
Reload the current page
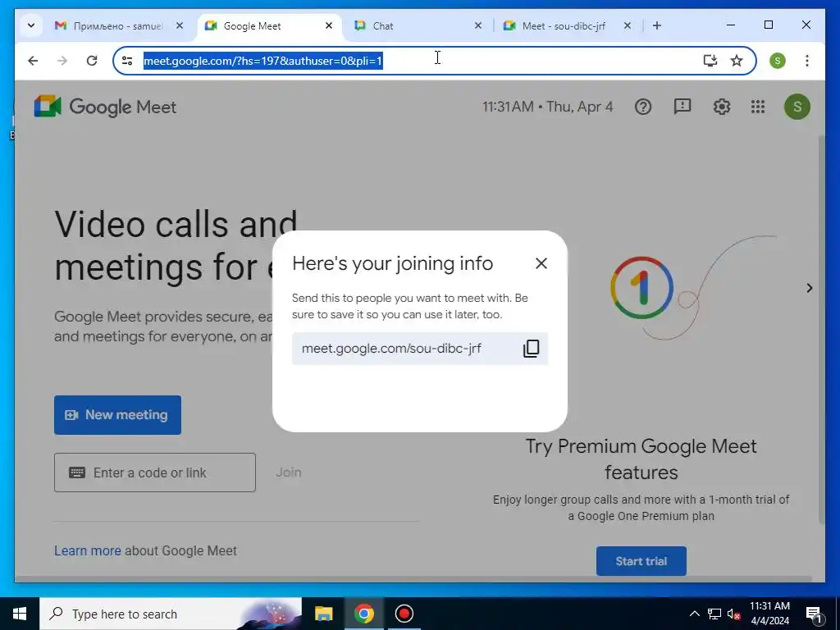pyautogui.click(x=92, y=61)
